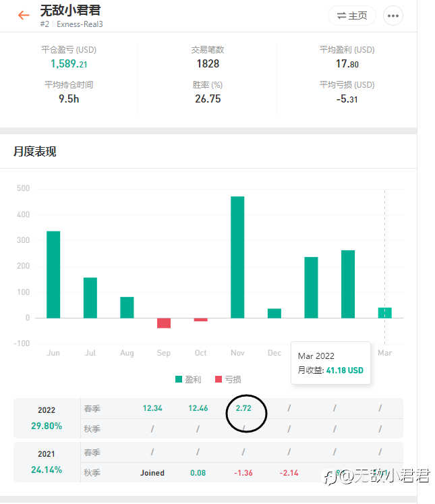Click the 平均盈利 value 17.80

click(347, 63)
